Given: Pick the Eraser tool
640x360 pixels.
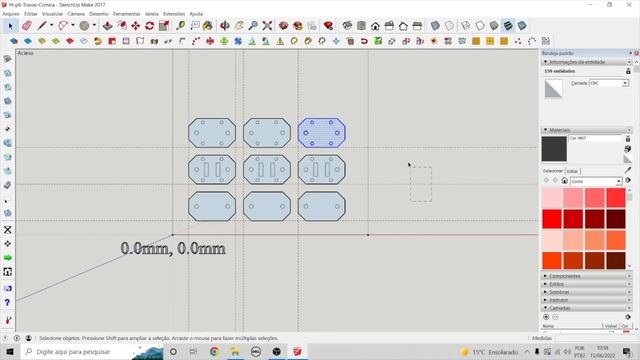Looking at the screenshot, I should [x=27, y=26].
